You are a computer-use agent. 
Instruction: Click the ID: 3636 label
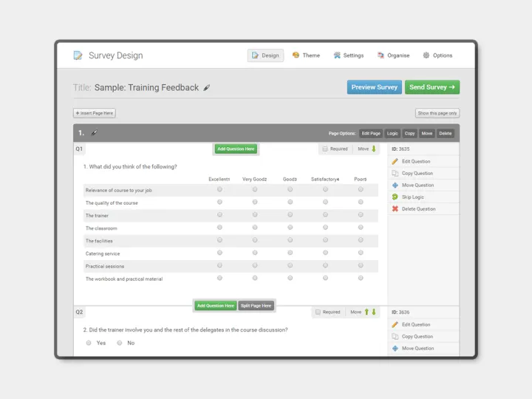(400, 312)
